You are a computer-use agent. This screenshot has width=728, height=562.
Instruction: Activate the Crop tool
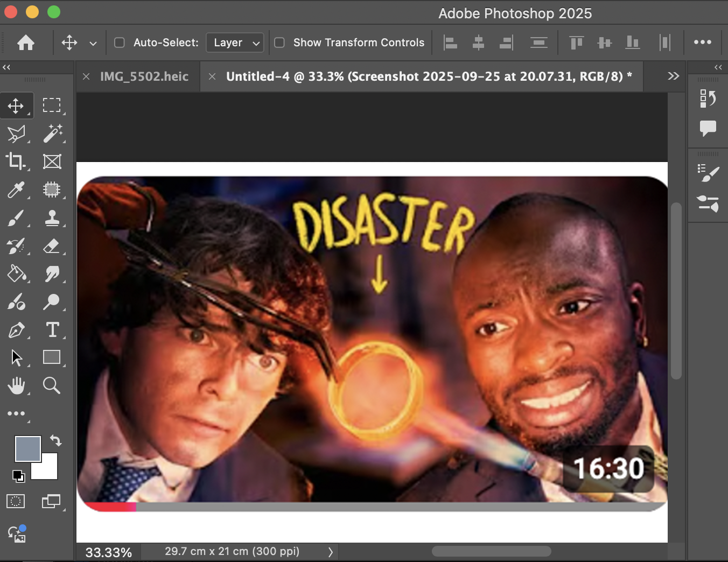click(16, 161)
